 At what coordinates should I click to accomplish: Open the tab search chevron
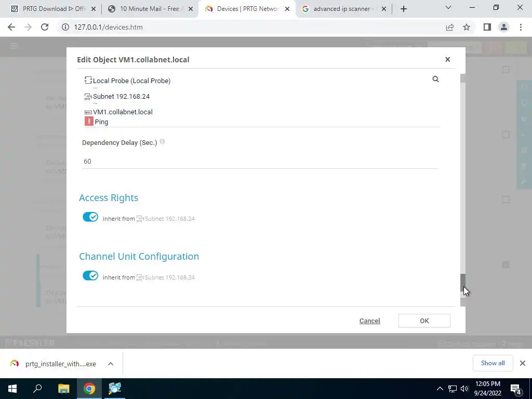(448, 7)
